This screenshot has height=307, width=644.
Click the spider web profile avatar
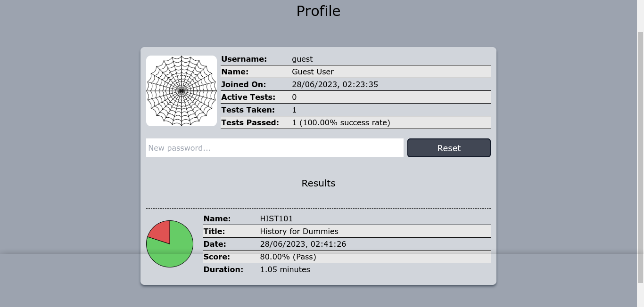tap(182, 91)
